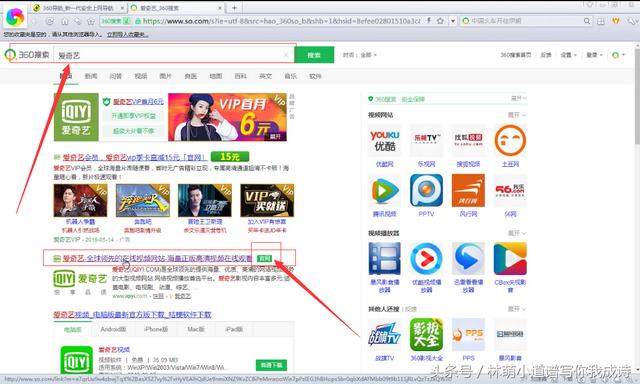Close the 爱奇艺_360搜索 browser tab
Image resolution: width=640 pixels, height=384 pixels.
[220, 8]
